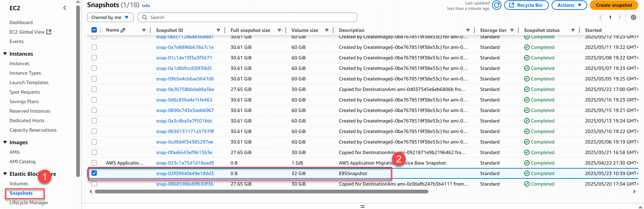The height and width of the screenshot is (209, 644).
Task: Click the refresh snapshots icon
Action: pos(496,5)
